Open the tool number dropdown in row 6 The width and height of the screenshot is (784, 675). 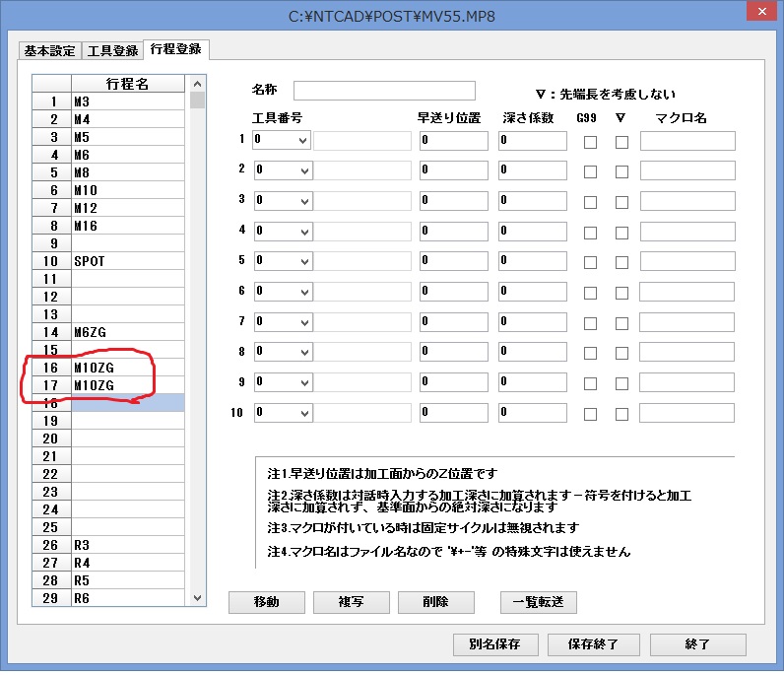pos(304,293)
